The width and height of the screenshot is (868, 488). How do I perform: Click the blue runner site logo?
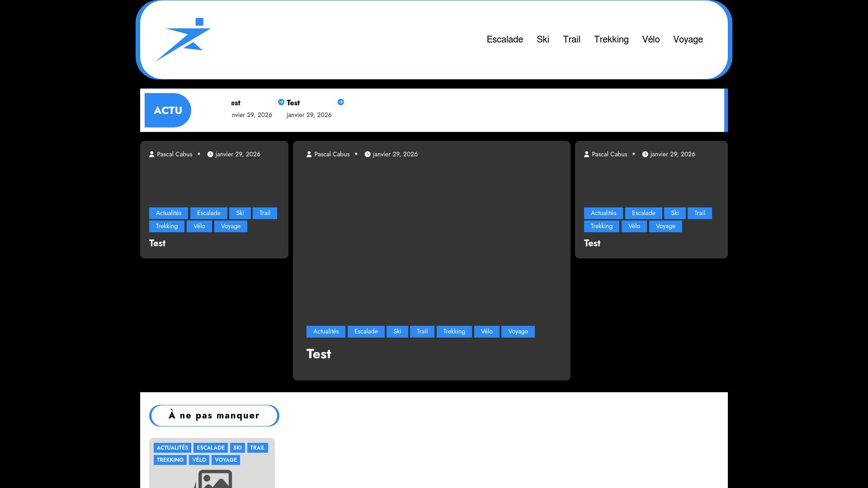click(183, 40)
